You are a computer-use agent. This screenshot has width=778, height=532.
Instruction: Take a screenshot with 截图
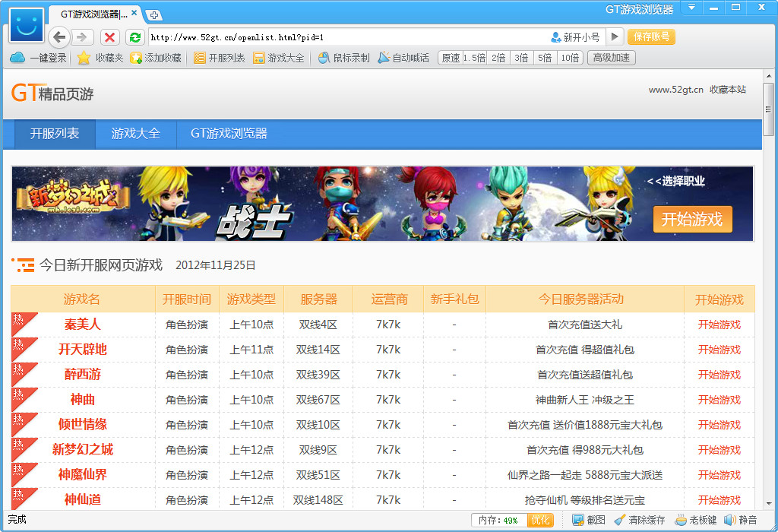pos(589,520)
